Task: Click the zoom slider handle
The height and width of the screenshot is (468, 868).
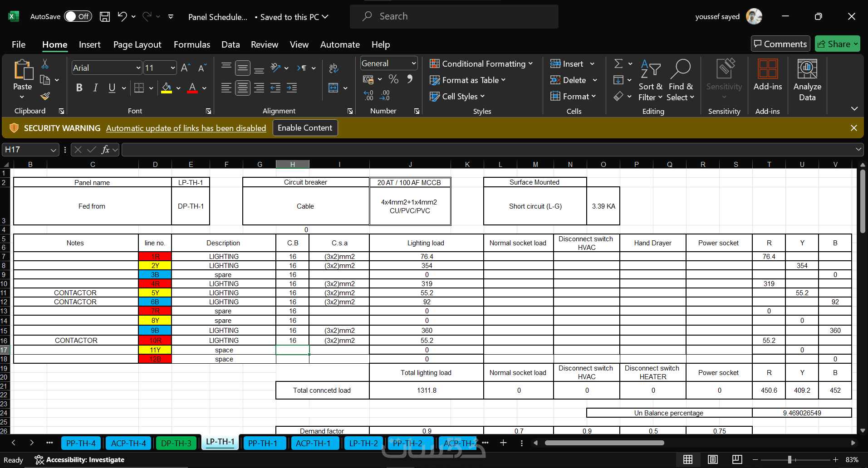Action: 790,459
